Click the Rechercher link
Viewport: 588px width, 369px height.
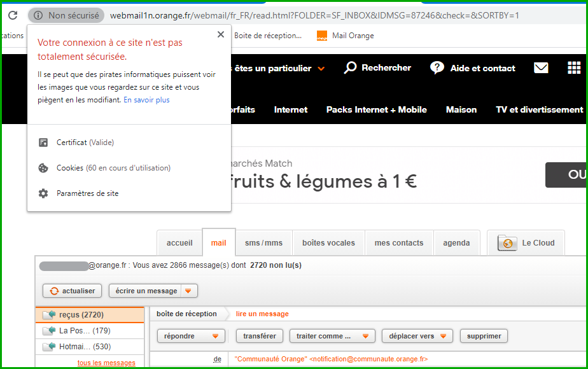tap(386, 68)
